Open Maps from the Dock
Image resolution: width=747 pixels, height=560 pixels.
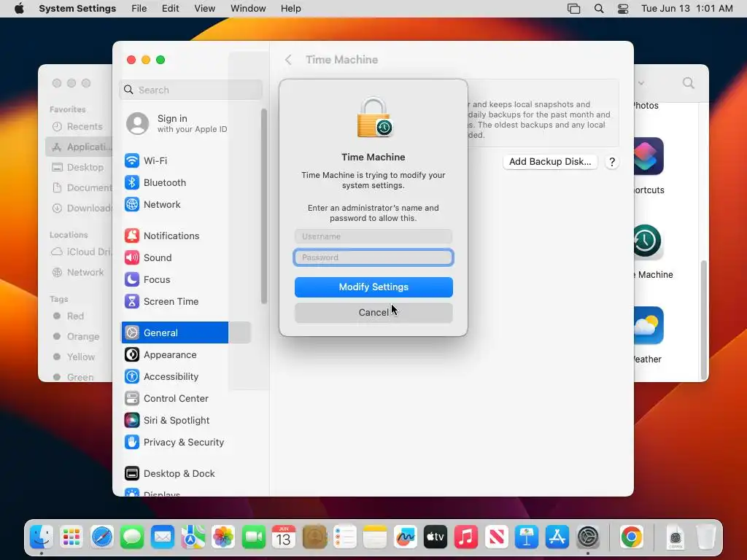click(x=193, y=537)
